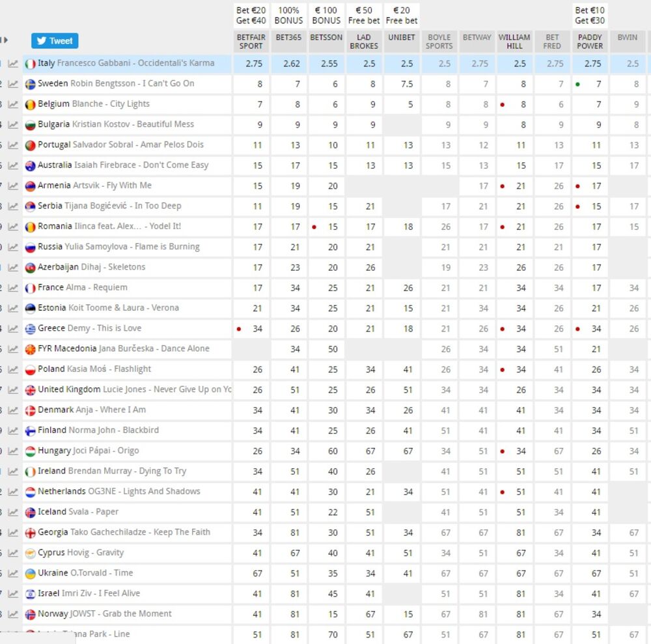Open the odds history chart icon for Italy
651x644 pixels.
coord(13,64)
